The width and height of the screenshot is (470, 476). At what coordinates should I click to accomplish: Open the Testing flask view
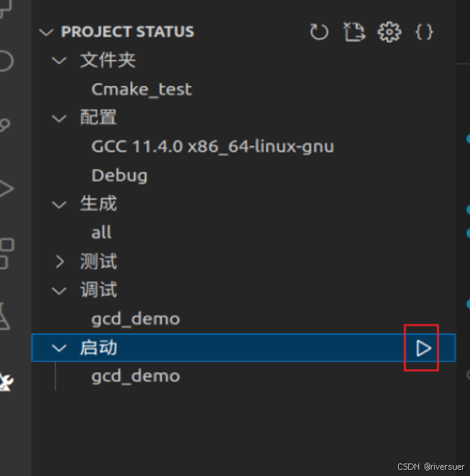tap(6, 314)
